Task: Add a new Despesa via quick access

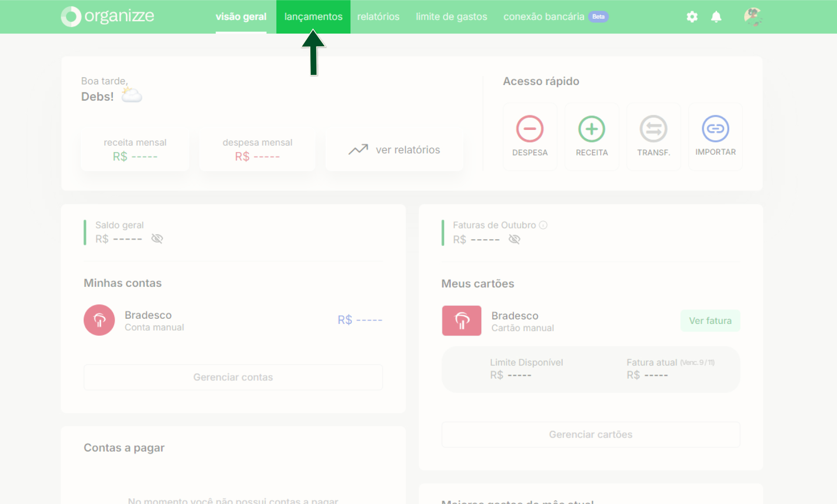Action: coord(530,136)
